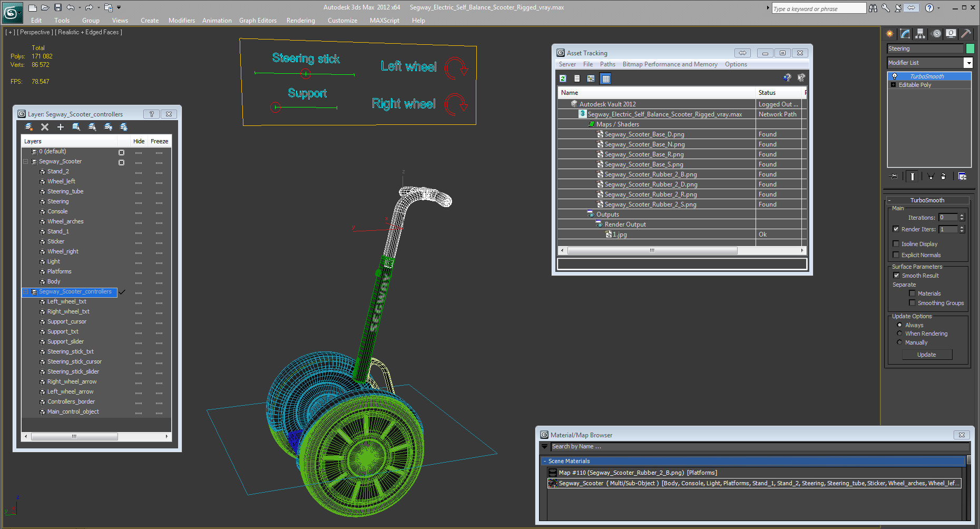Viewport: 980px width, 529px height.
Task: Open the Utilities hammer panel tab
Action: 966,34
